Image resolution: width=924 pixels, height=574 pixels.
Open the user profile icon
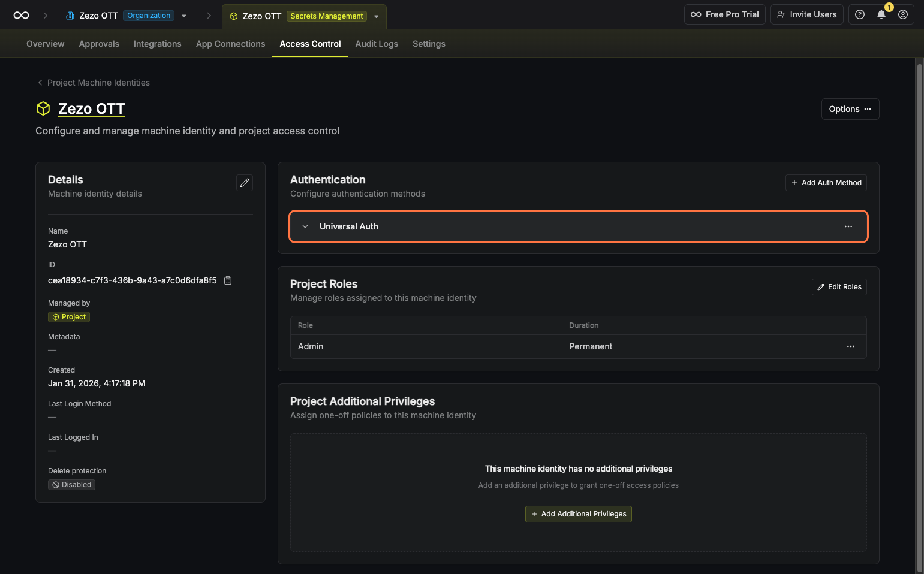coord(902,14)
